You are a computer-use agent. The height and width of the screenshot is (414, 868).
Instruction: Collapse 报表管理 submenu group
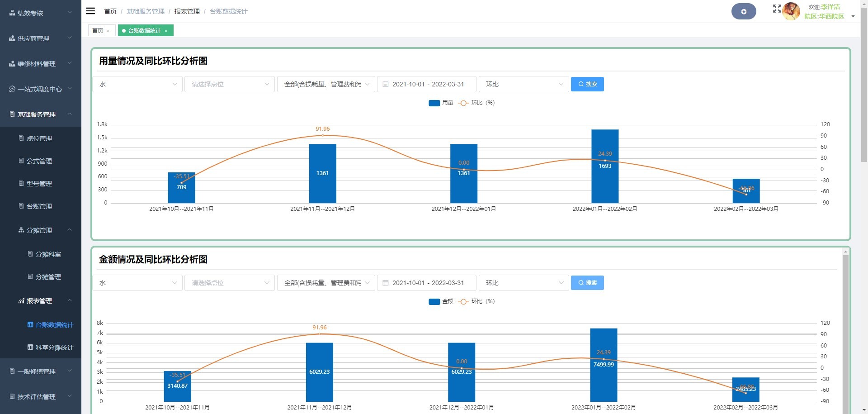41,300
